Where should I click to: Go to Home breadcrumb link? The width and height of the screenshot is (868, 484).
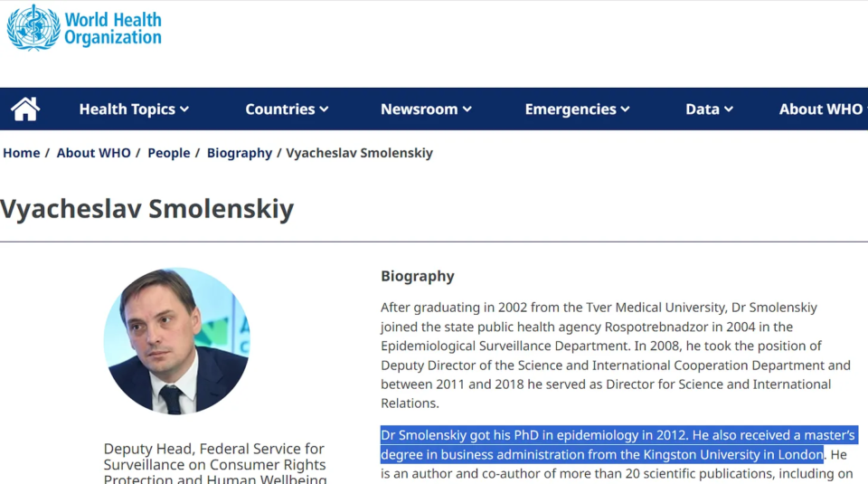pyautogui.click(x=22, y=153)
